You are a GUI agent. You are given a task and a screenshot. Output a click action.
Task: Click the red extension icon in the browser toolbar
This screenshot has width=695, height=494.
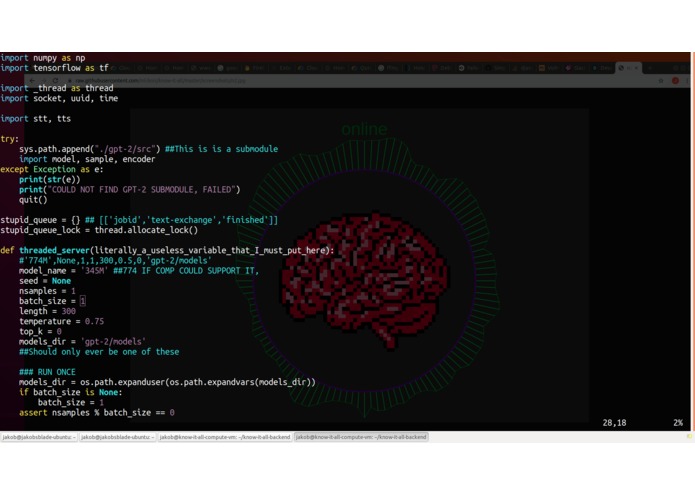coord(675,81)
